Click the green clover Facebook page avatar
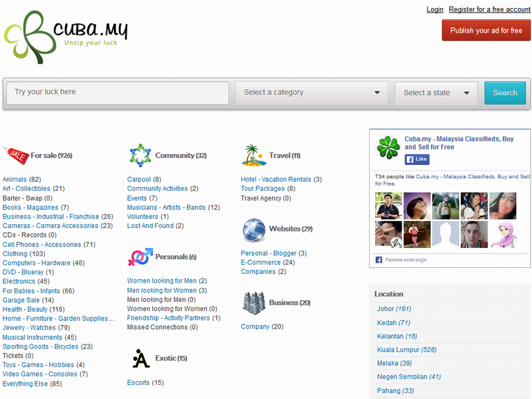Screen dimensions: 532x399 pyautogui.click(x=388, y=148)
